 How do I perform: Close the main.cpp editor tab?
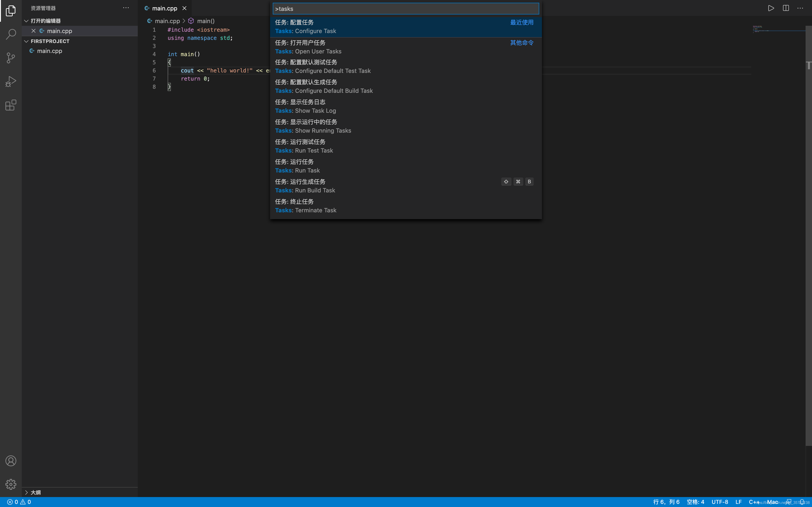tap(184, 8)
